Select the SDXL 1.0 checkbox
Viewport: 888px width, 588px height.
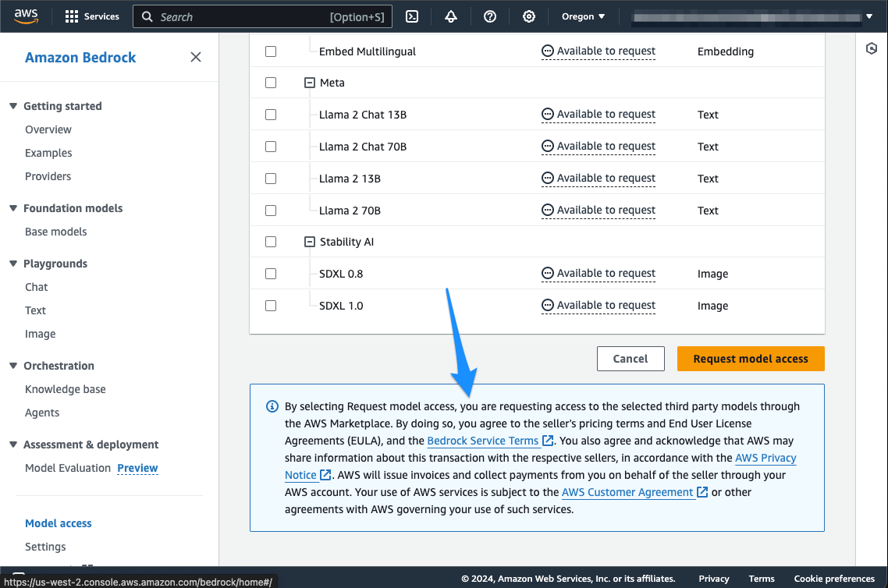coord(271,306)
